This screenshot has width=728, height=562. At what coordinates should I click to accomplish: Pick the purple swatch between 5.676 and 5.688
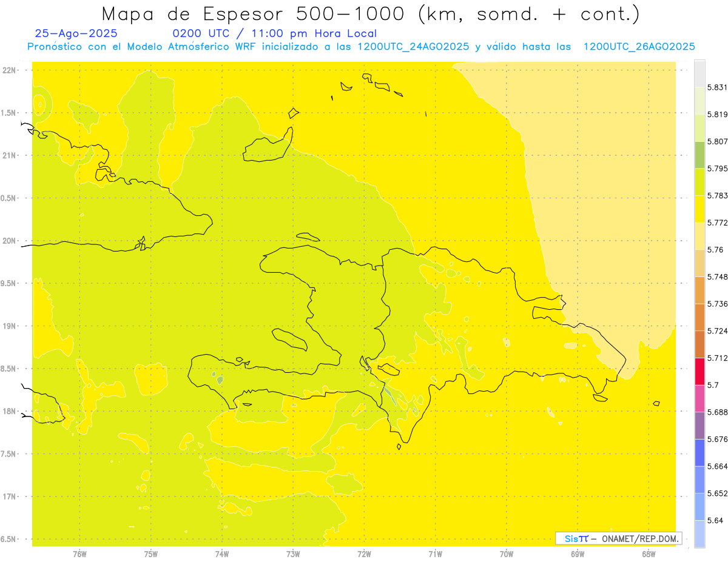pos(699,426)
